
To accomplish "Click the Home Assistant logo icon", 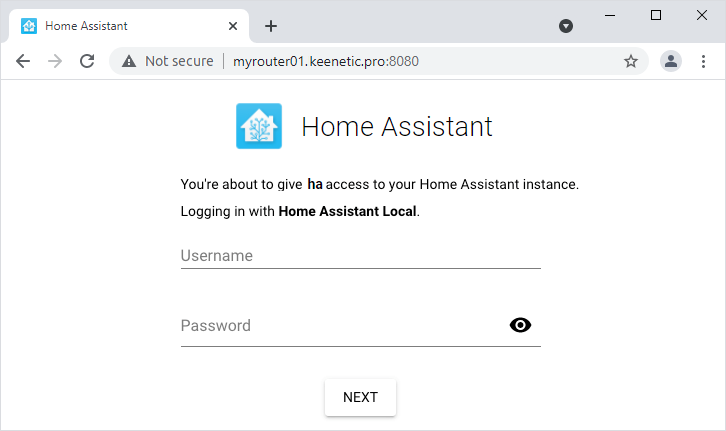I will [x=259, y=127].
